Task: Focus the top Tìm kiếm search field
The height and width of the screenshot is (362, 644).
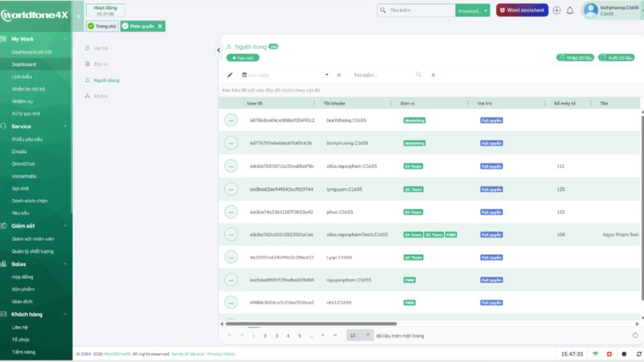Action: tap(421, 10)
